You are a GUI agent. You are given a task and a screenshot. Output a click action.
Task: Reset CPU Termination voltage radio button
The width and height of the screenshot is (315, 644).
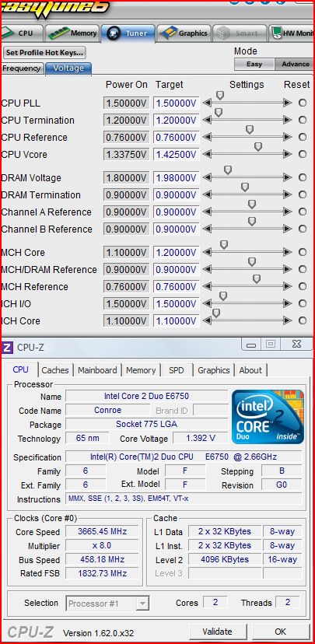click(303, 121)
